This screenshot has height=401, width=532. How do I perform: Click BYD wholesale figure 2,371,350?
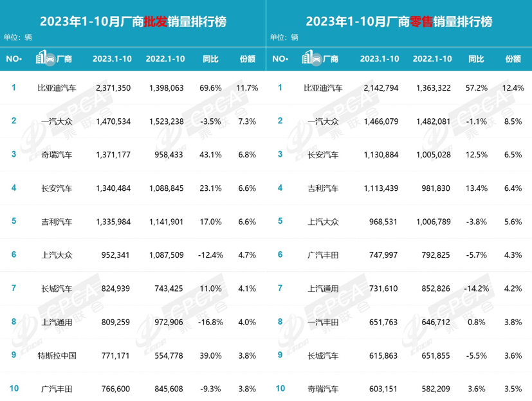(x=112, y=87)
